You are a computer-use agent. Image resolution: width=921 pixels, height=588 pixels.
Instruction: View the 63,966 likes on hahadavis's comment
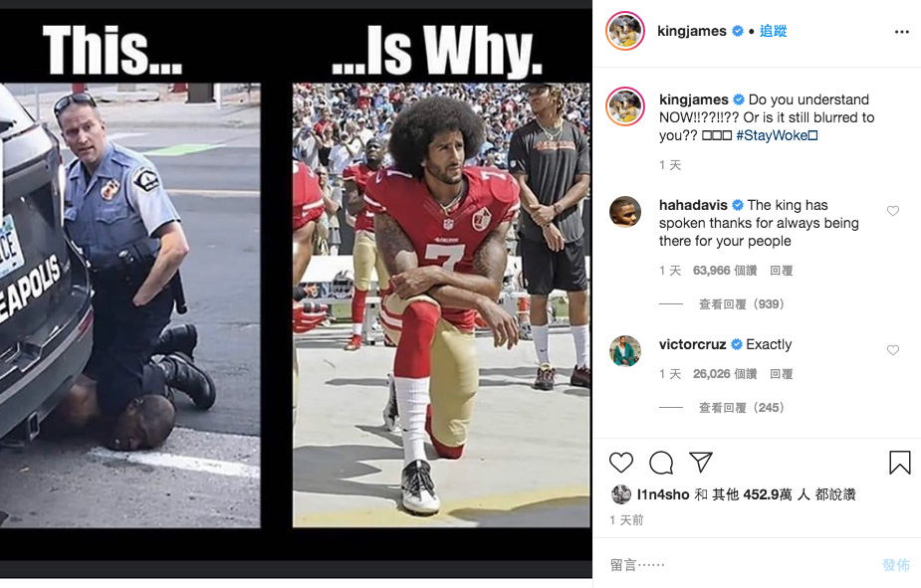(x=725, y=271)
